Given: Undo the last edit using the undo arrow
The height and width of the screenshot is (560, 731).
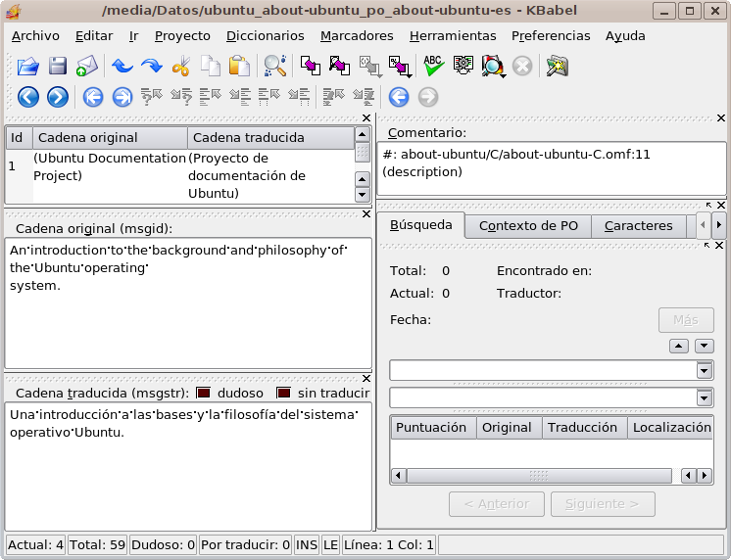Looking at the screenshot, I should (x=122, y=66).
